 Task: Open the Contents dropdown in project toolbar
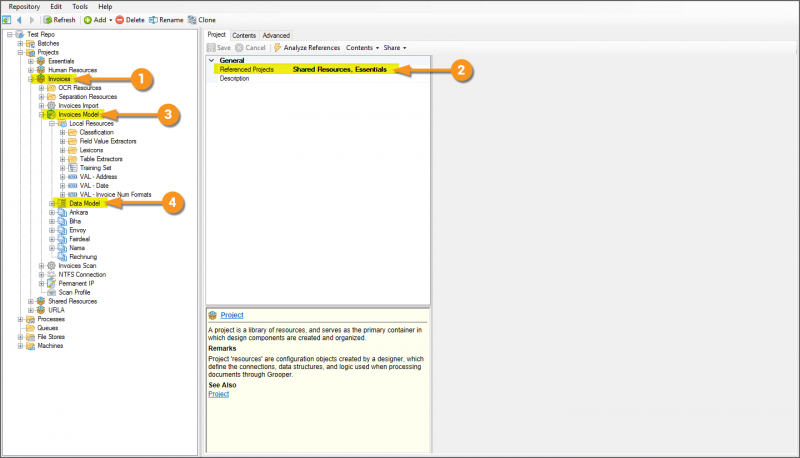click(x=362, y=47)
